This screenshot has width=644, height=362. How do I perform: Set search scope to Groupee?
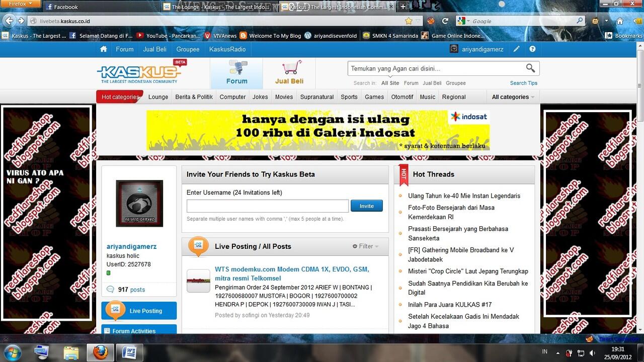click(x=456, y=83)
